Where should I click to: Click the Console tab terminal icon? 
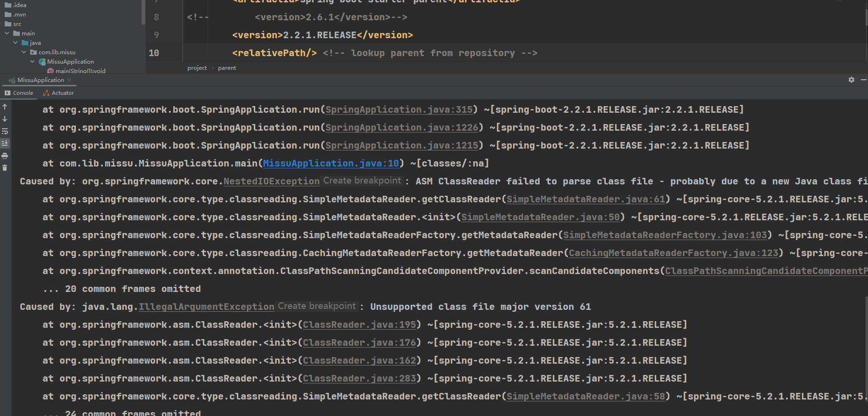[x=8, y=93]
